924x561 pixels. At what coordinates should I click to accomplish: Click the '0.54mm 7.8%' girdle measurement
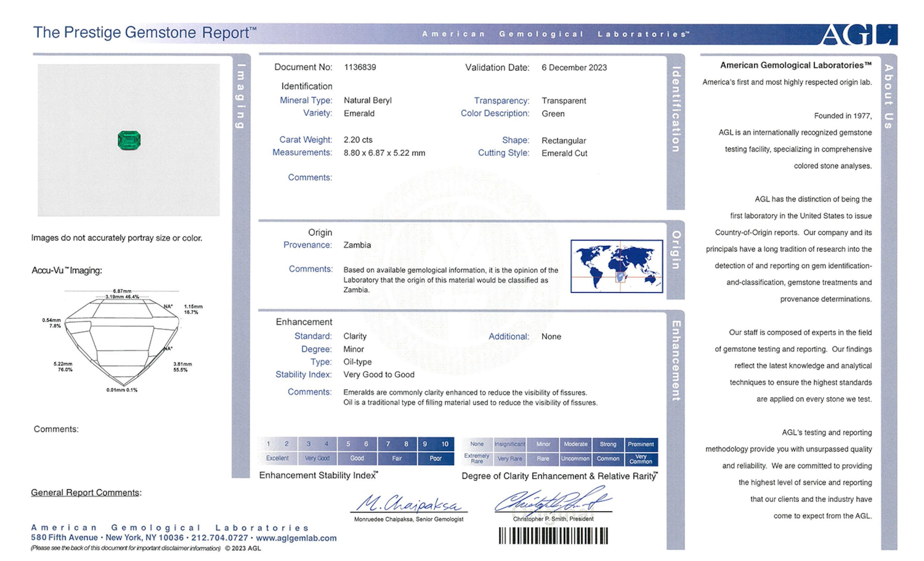point(51,323)
